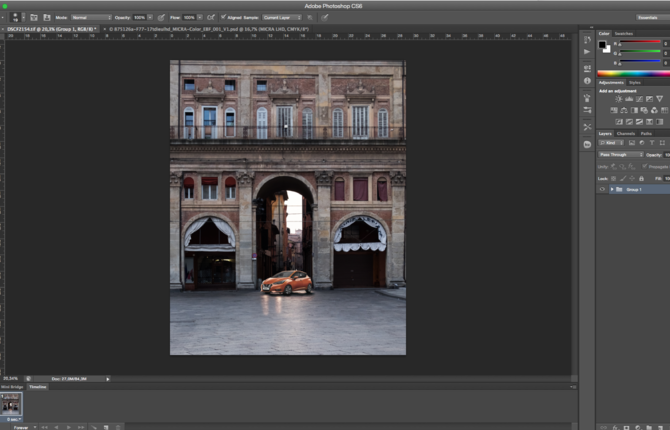Expand the Group 1 layer folder
Image resolution: width=670 pixels, height=430 pixels.
point(612,189)
